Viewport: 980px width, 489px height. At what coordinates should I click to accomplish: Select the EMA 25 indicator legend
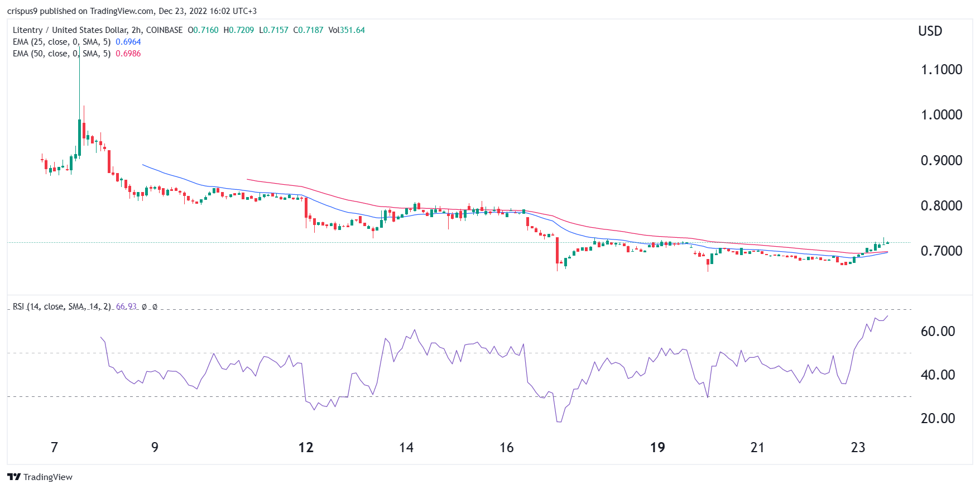tap(61, 42)
